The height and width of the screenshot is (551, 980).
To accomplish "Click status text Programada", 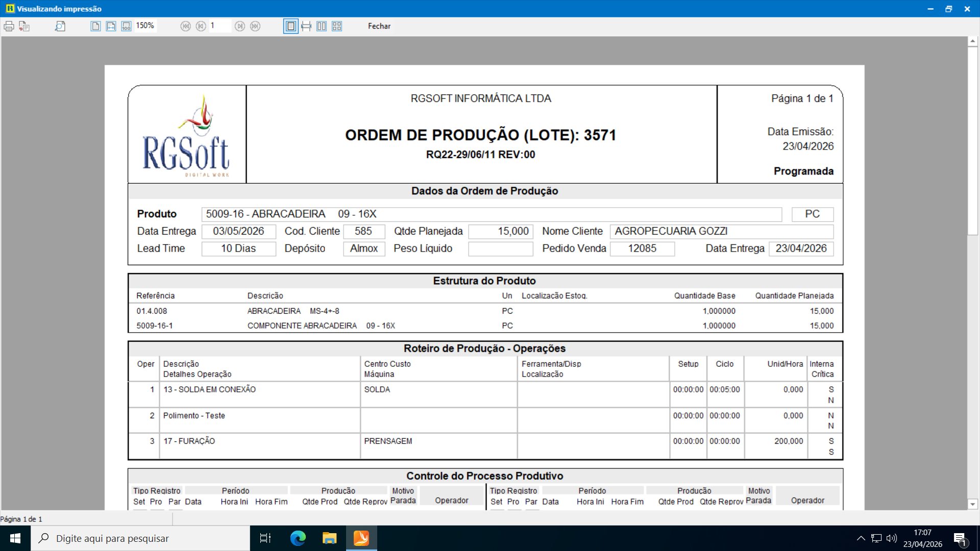I will (803, 171).
